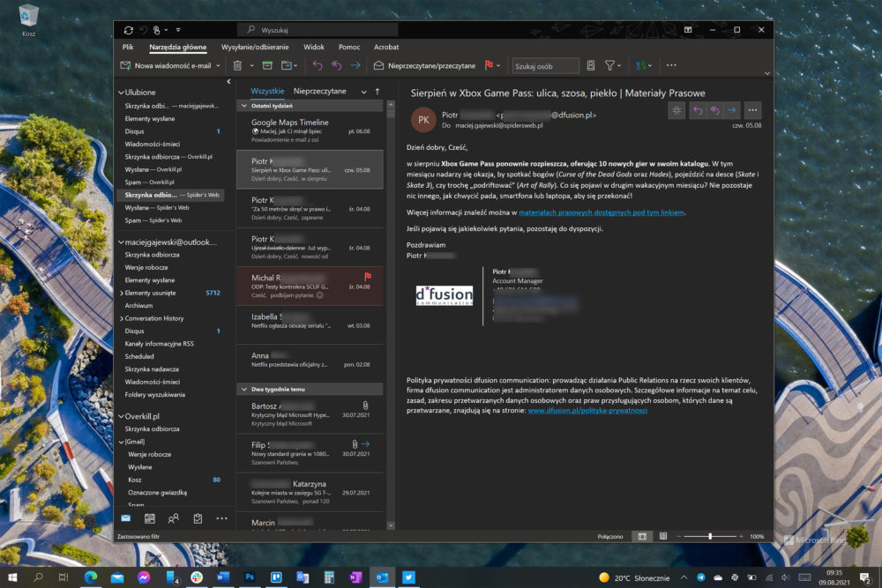The image size is (882, 588).
Task: Click the zoom slider handle in status bar
Action: (710, 536)
